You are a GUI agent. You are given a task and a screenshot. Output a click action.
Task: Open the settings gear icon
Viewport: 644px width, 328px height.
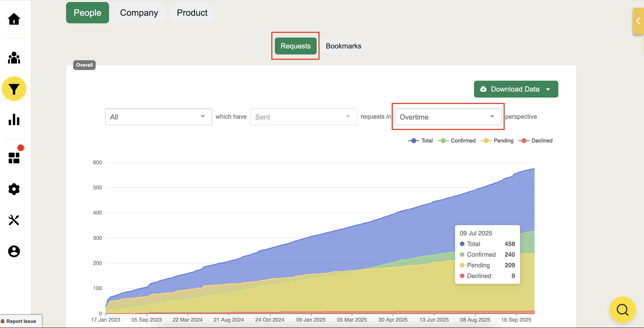pos(14,189)
